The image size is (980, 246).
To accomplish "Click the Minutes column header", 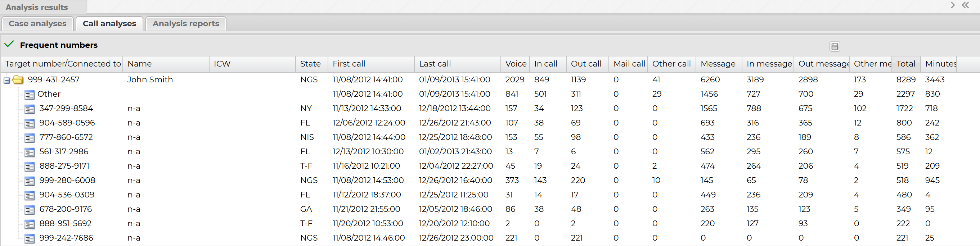I will point(940,64).
